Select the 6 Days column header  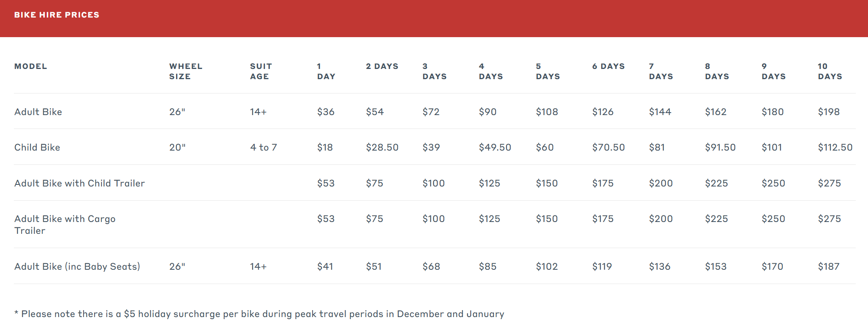[608, 66]
